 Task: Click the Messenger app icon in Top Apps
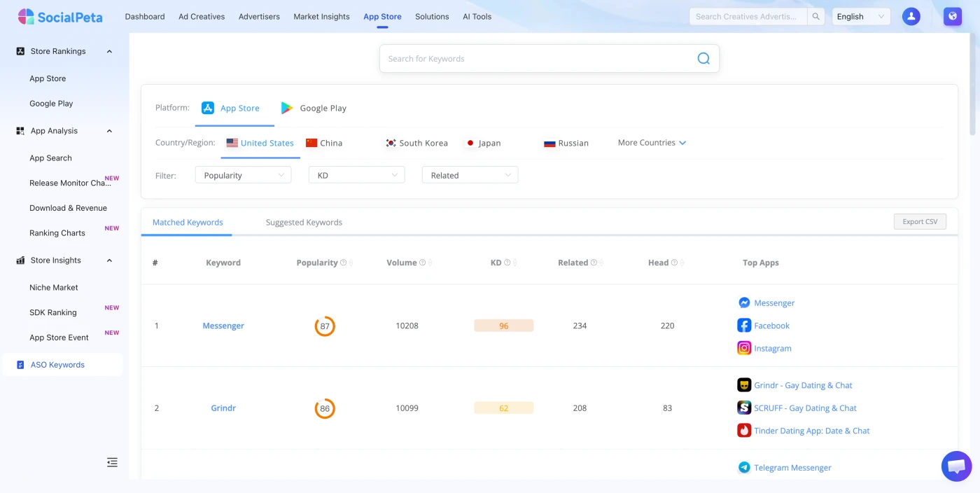(x=744, y=303)
